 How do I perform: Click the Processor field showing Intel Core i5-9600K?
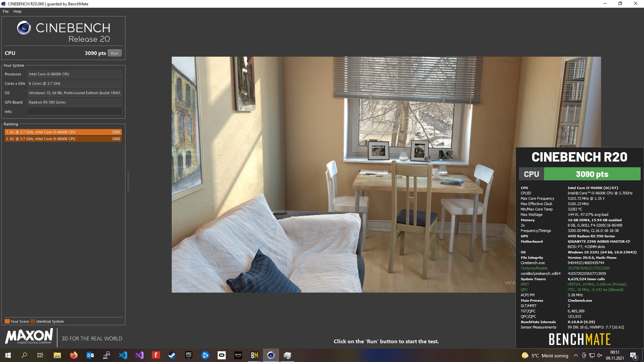tap(74, 74)
